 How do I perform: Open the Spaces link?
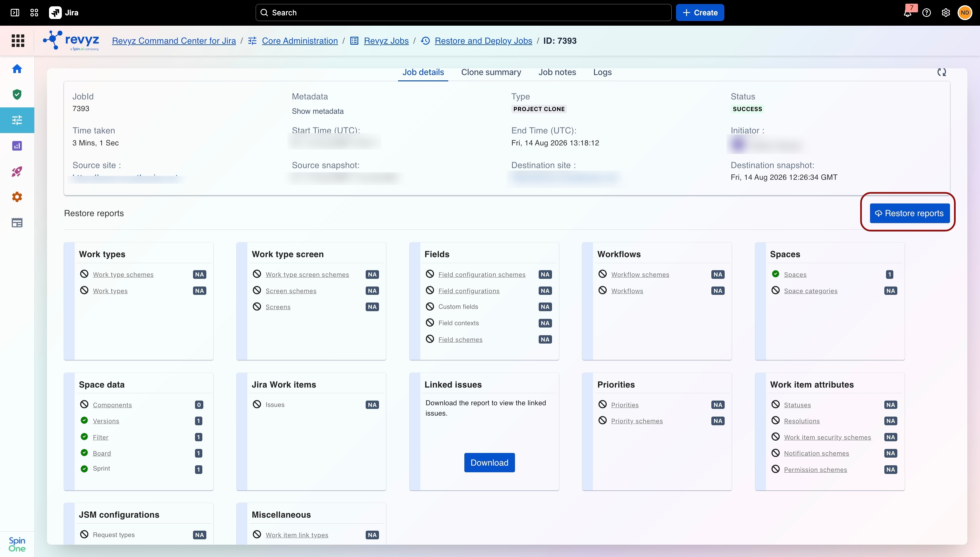pyautogui.click(x=795, y=275)
